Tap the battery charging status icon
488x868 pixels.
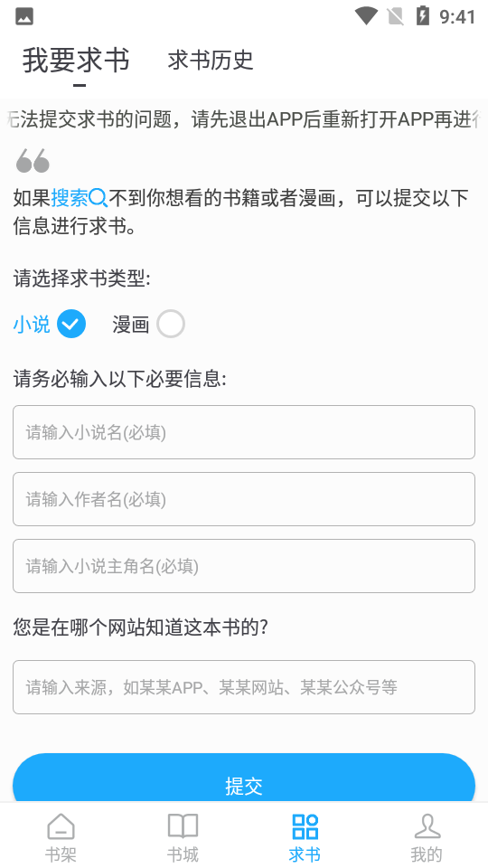pyautogui.click(x=423, y=16)
